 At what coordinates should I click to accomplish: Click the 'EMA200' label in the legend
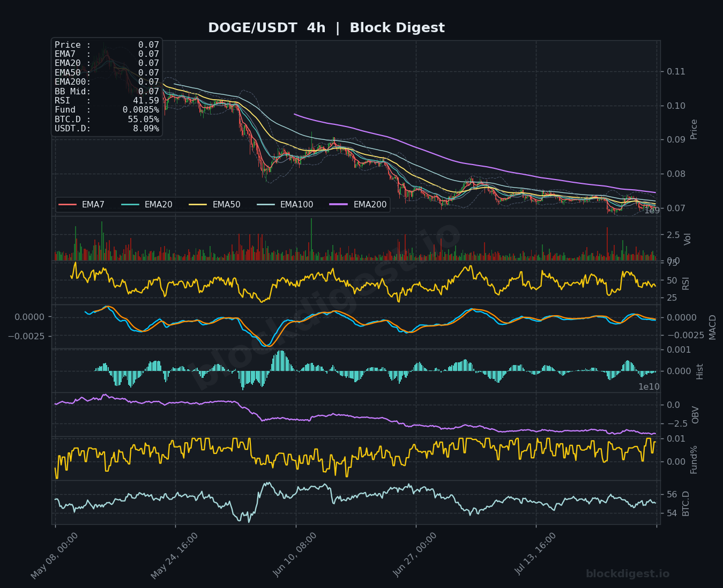(x=370, y=205)
